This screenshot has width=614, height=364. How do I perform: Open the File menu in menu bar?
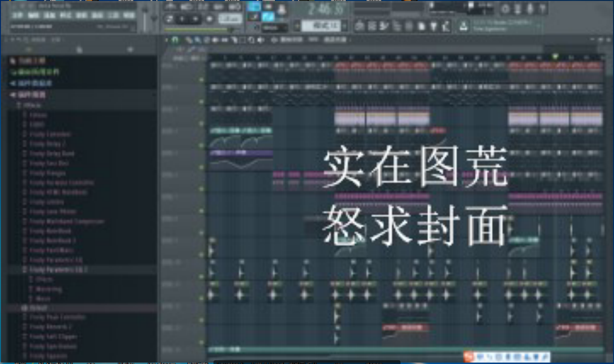pyautogui.click(x=17, y=16)
